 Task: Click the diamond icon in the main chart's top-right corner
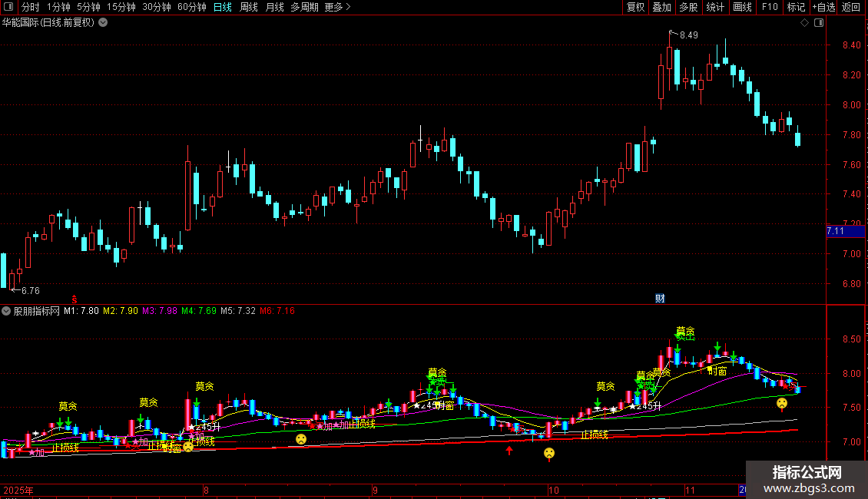(x=805, y=23)
